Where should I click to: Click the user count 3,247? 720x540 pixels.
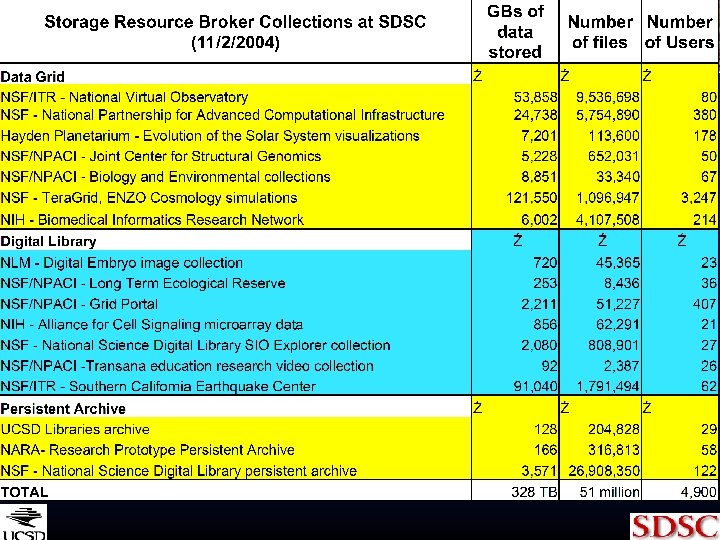698,198
